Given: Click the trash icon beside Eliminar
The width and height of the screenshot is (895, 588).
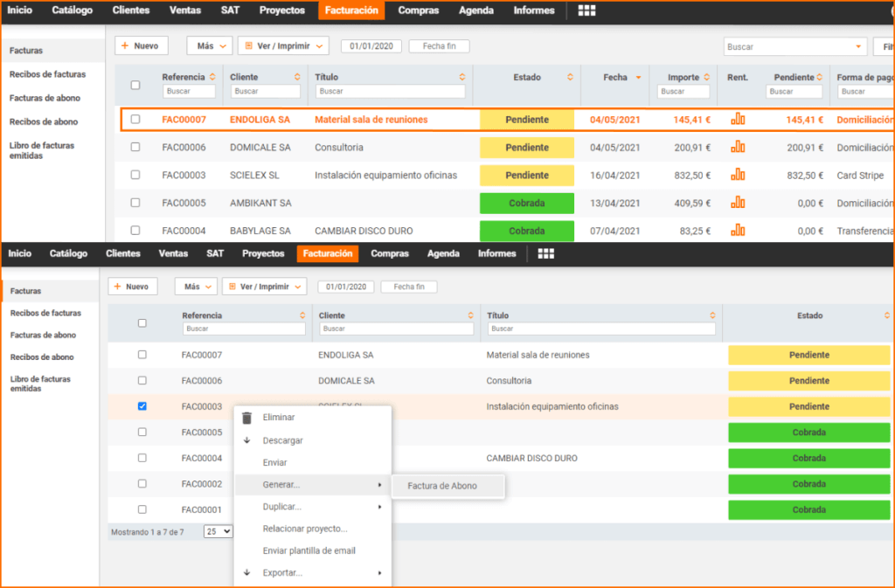Looking at the screenshot, I should [x=246, y=418].
